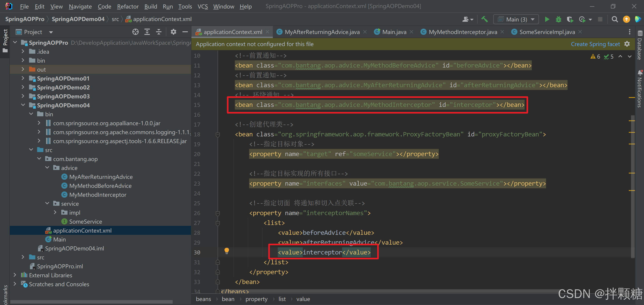This screenshot has height=305, width=644.
Task: Click the green Run button
Action: (x=547, y=19)
